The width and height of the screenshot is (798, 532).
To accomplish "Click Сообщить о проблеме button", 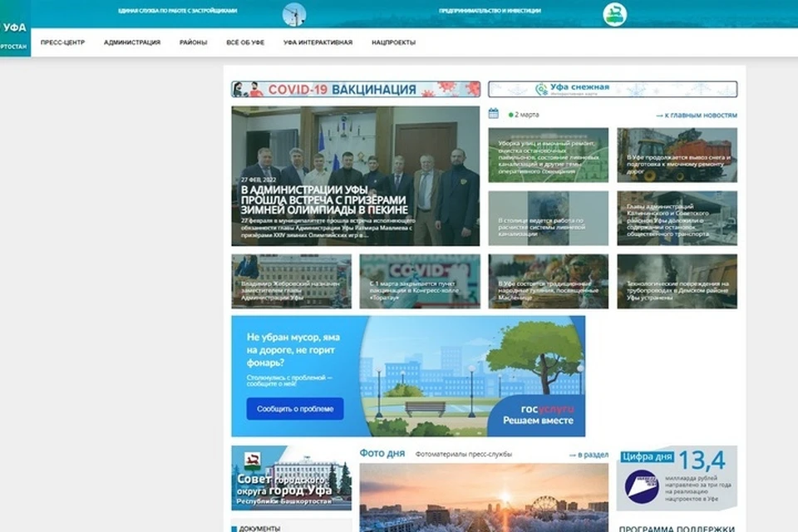I will (x=295, y=409).
